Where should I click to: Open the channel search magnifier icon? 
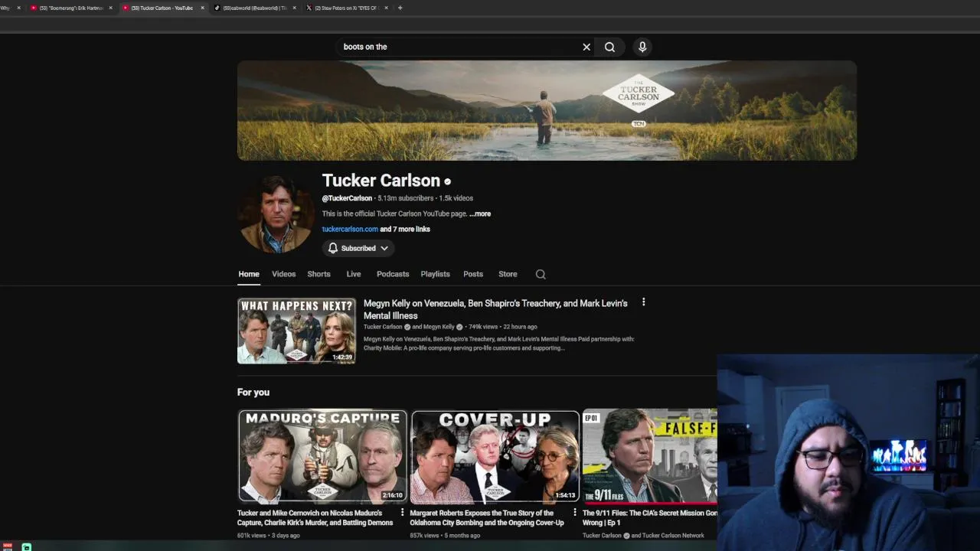point(541,274)
